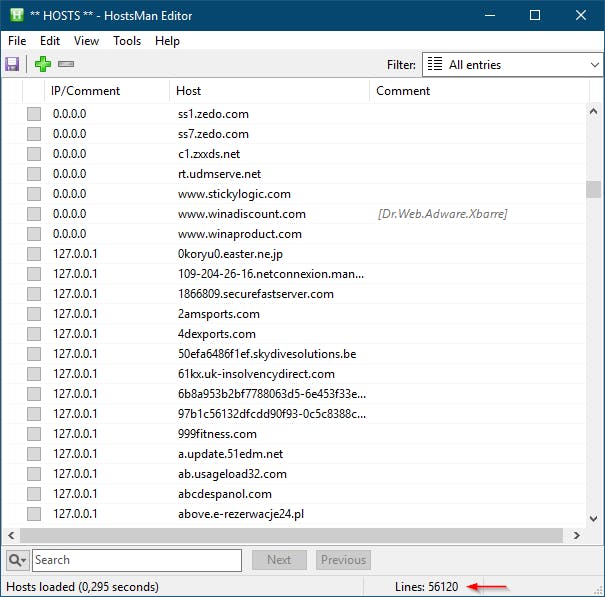
Task: Select the a.update.51edm.net host row
Action: click(296, 453)
